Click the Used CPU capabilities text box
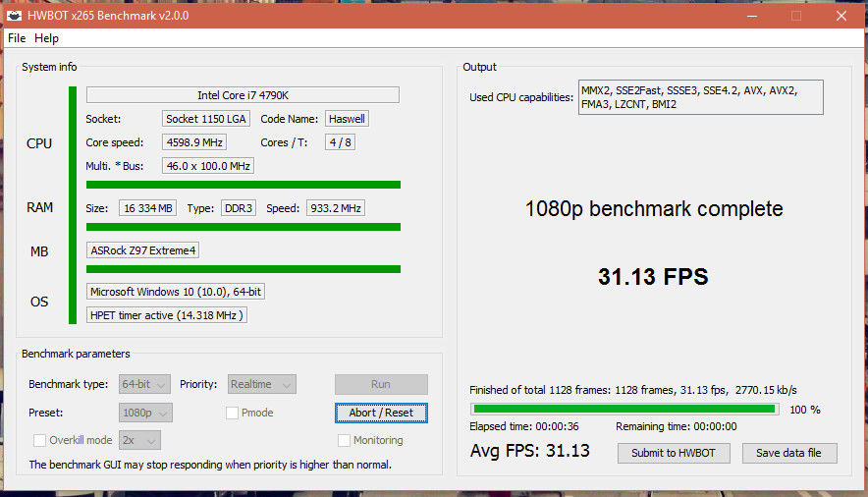Screen dimensions: 868x497 pos(701,97)
